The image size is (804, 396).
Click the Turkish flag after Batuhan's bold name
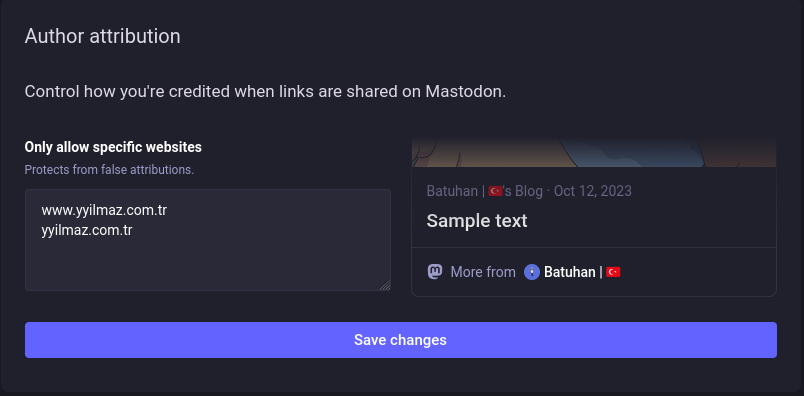613,272
